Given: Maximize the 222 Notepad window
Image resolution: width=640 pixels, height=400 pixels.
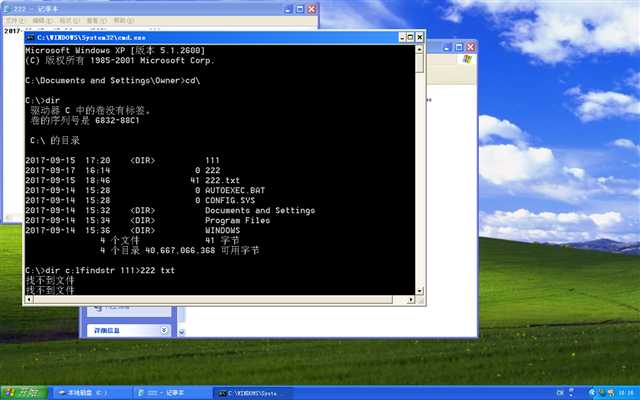Looking at the screenshot, I should tap(300, 9).
